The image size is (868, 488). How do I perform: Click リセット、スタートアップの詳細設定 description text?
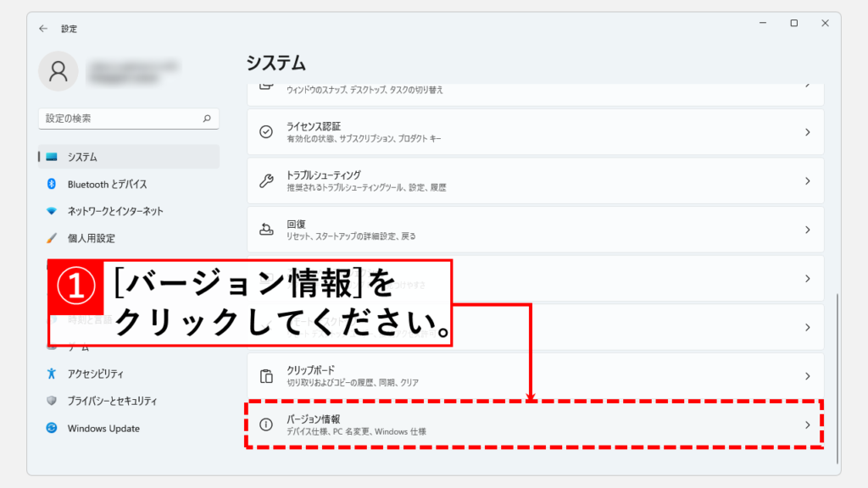point(351,236)
